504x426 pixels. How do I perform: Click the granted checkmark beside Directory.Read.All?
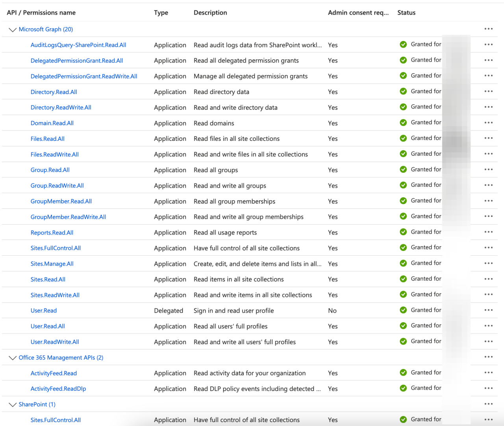tap(403, 90)
